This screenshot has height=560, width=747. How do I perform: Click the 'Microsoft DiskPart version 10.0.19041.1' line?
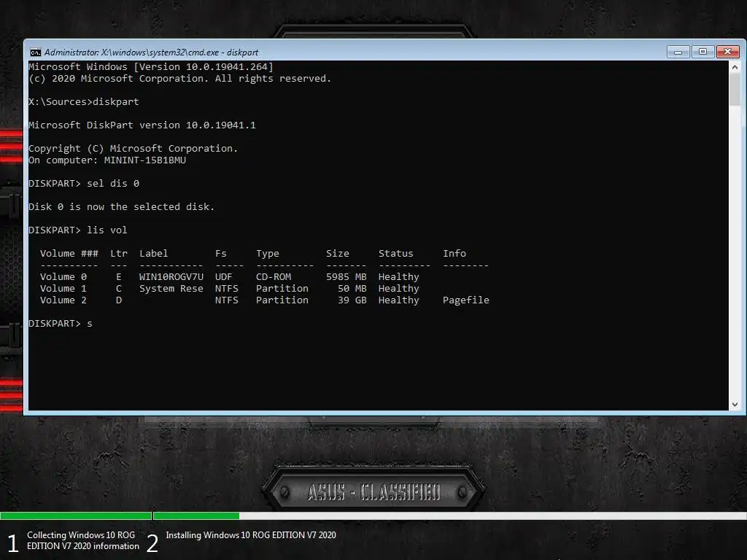142,125
